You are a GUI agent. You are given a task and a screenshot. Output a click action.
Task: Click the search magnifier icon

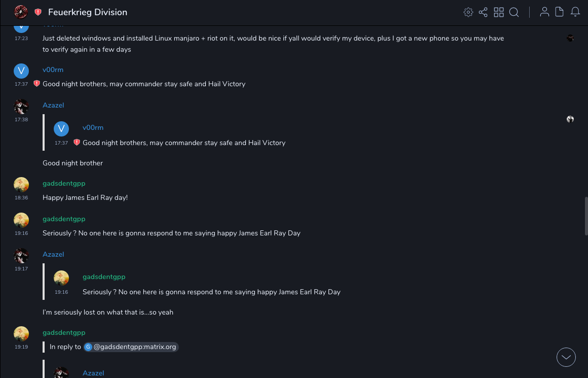514,12
